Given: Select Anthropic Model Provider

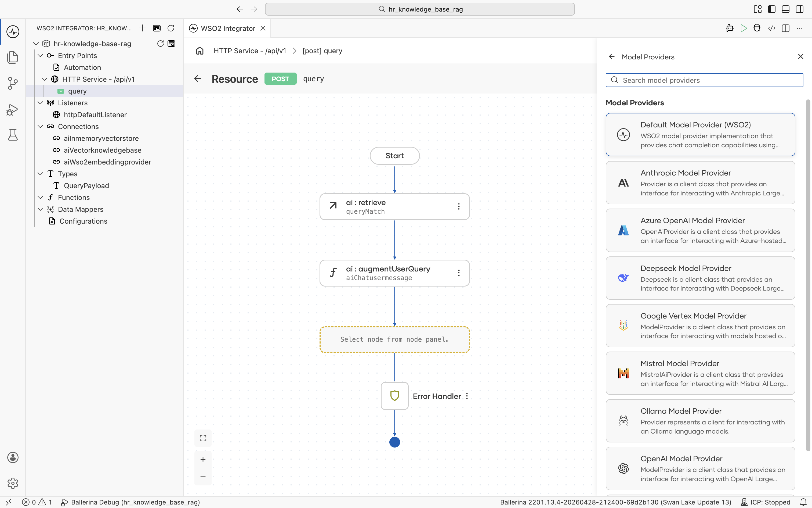Looking at the screenshot, I should point(700,183).
